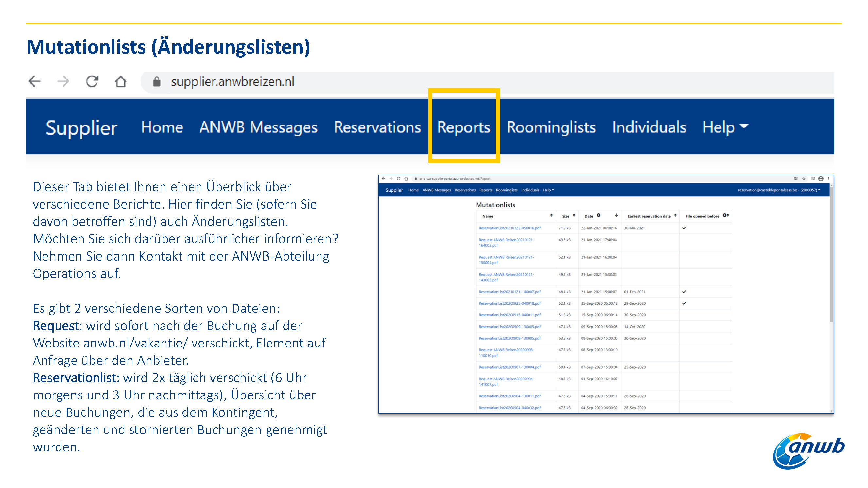The height and width of the screenshot is (488, 868).
Task: Click the padlock icon before supplier.anwbreizen.nl
Action: point(156,81)
